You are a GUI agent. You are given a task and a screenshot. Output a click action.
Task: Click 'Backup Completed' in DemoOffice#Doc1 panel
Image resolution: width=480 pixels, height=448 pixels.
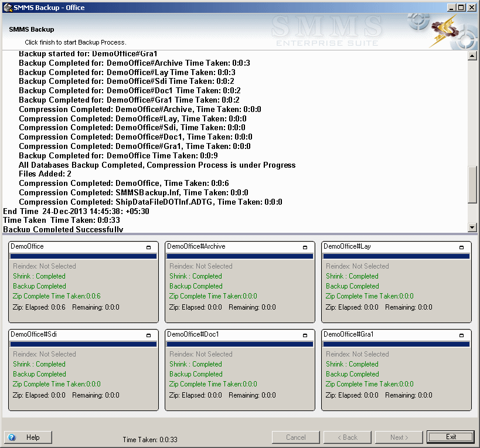tap(196, 374)
